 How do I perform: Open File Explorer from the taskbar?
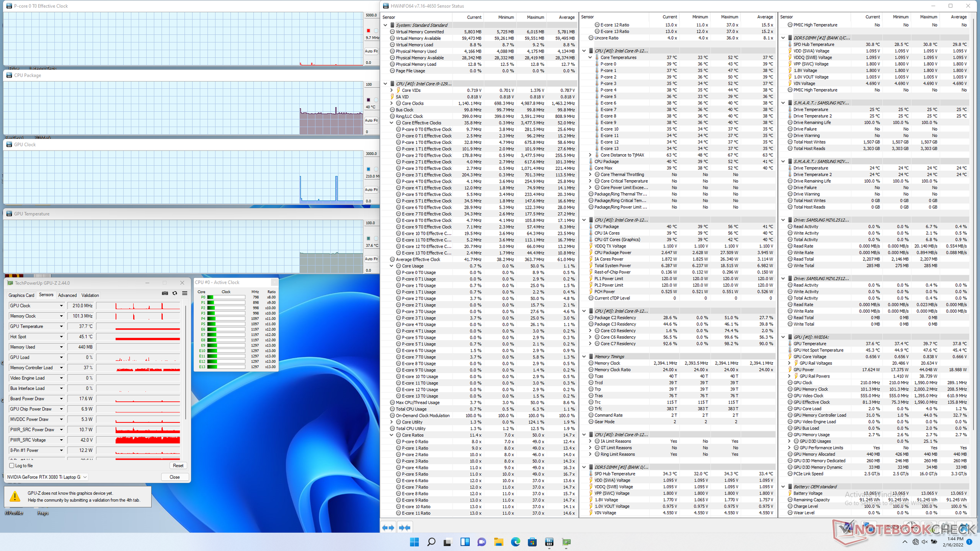[498, 542]
